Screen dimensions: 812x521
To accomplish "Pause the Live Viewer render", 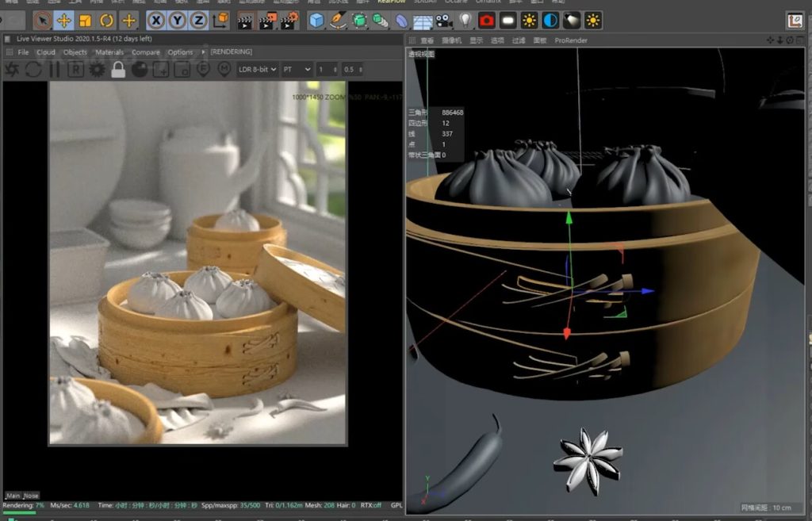I will (55, 69).
